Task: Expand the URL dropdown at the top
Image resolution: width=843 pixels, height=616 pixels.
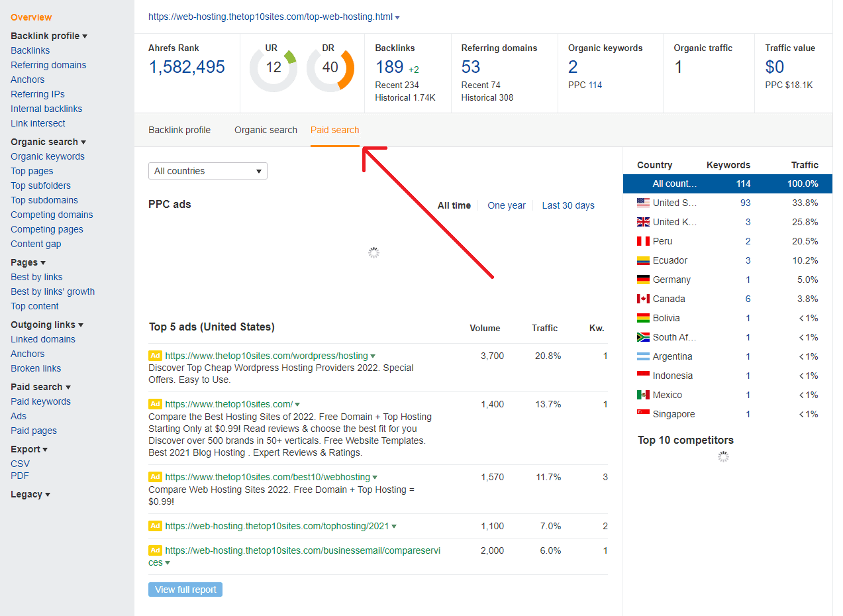Action: 397,17
